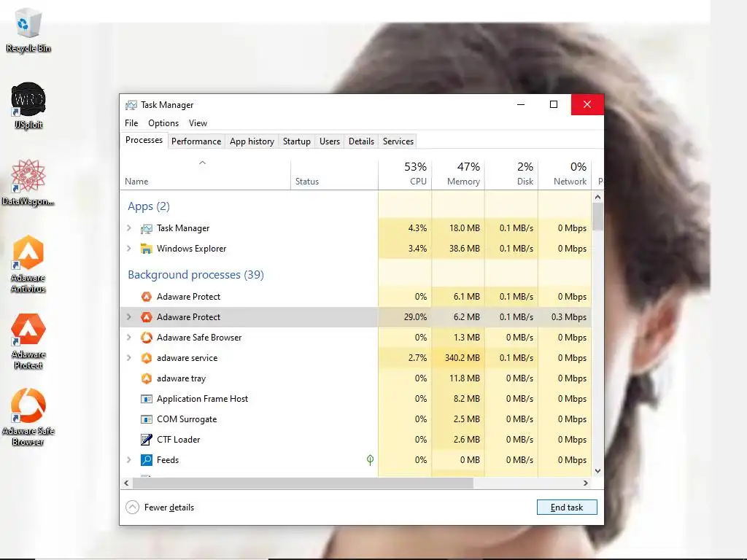Click the Adaware Safe Browser process icon
This screenshot has height=560, width=747.
[x=146, y=338]
